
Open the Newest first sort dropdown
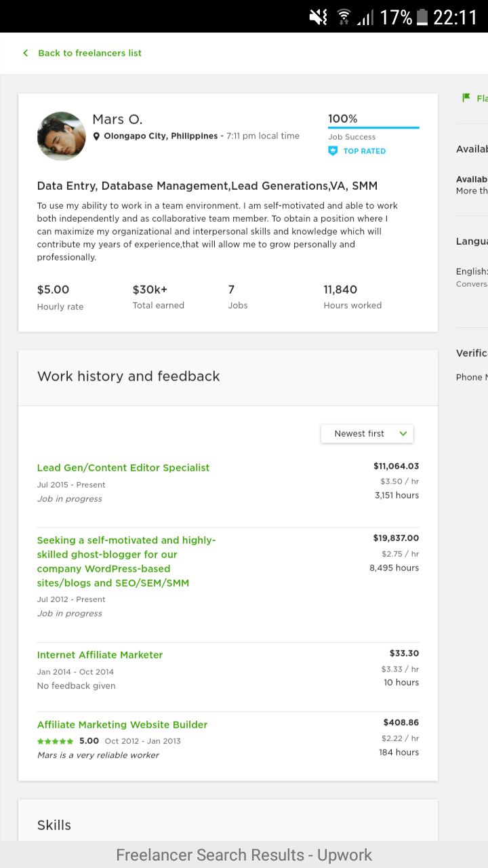point(367,433)
